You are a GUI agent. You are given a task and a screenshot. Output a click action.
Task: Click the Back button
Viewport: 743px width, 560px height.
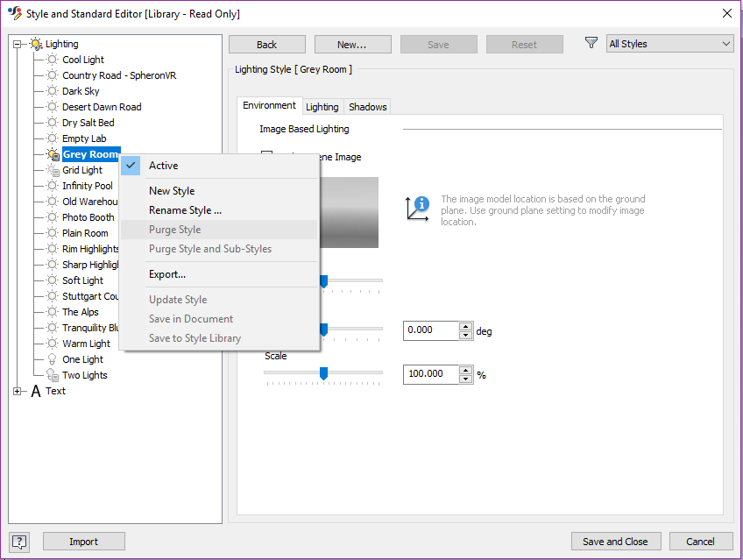266,43
